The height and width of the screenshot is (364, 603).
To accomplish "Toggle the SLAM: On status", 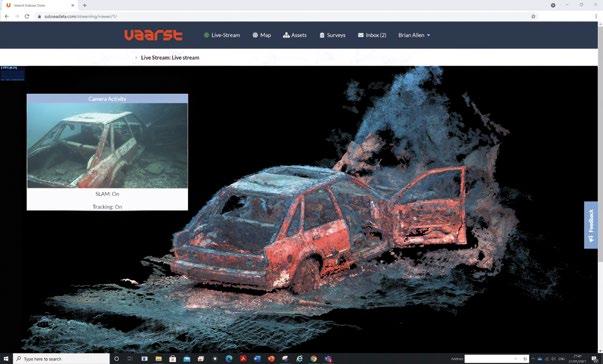I will (x=107, y=194).
